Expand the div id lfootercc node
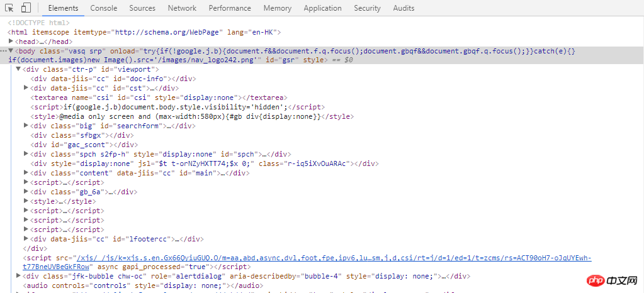Screen dimensions: 644x293 26,238
